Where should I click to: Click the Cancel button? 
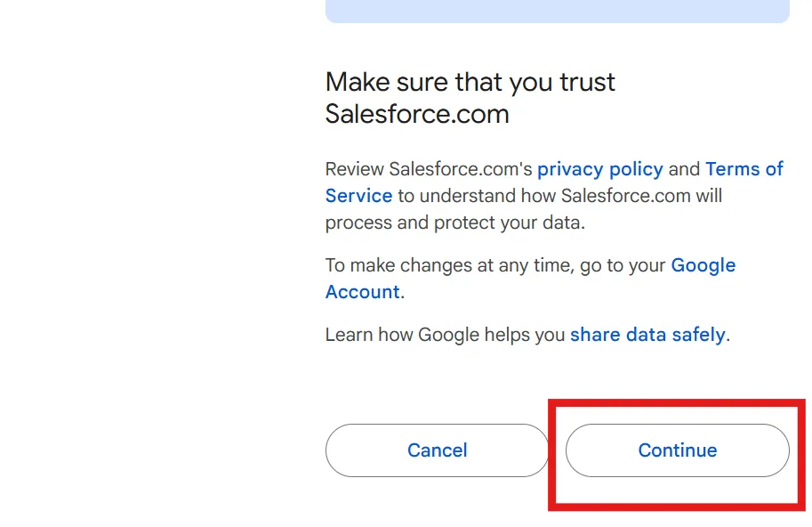[437, 450]
